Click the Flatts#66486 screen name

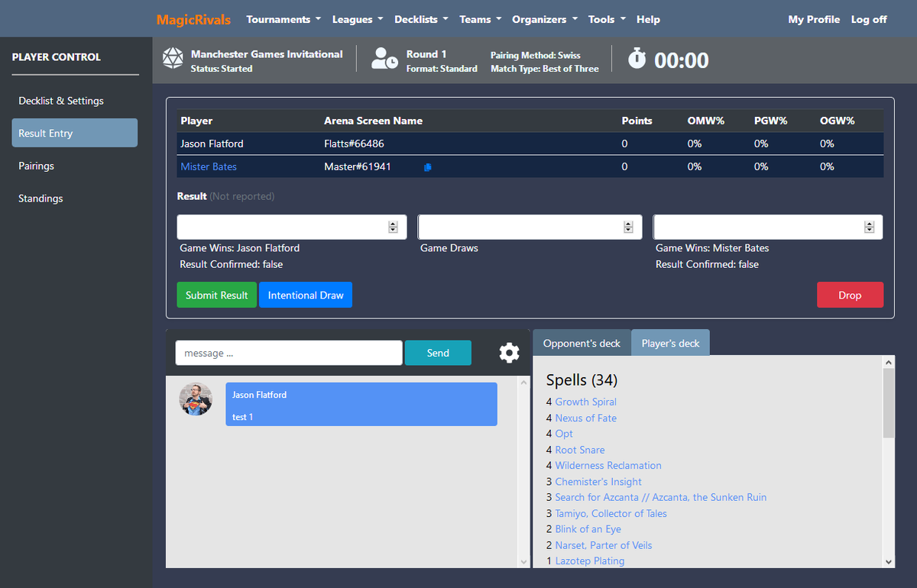pos(354,144)
